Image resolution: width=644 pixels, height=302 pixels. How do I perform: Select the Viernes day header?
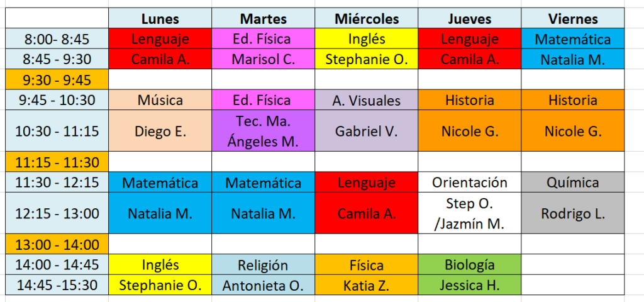[572, 19]
